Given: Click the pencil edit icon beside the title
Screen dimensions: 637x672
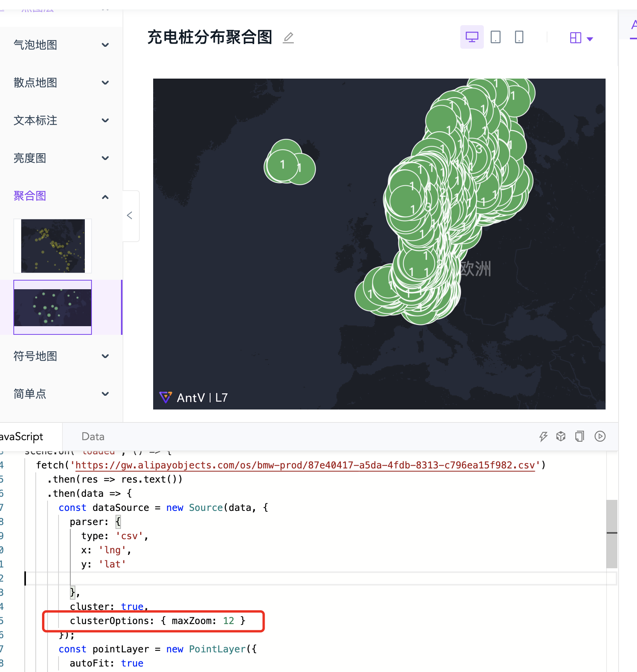Looking at the screenshot, I should click(289, 38).
